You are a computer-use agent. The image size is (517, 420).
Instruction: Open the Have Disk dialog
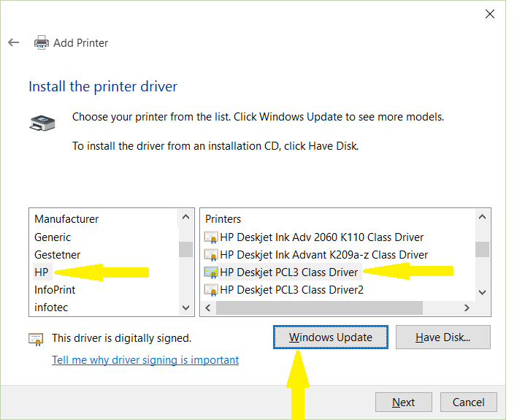tap(443, 337)
